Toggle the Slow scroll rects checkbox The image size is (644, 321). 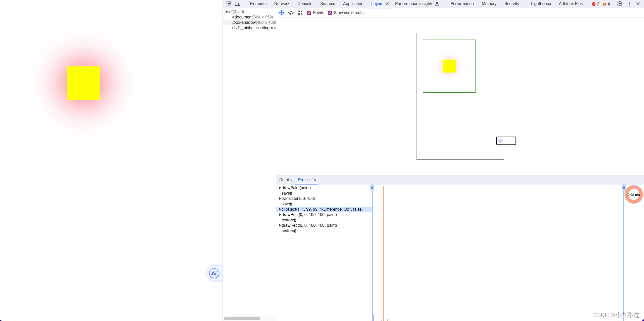pyautogui.click(x=330, y=13)
